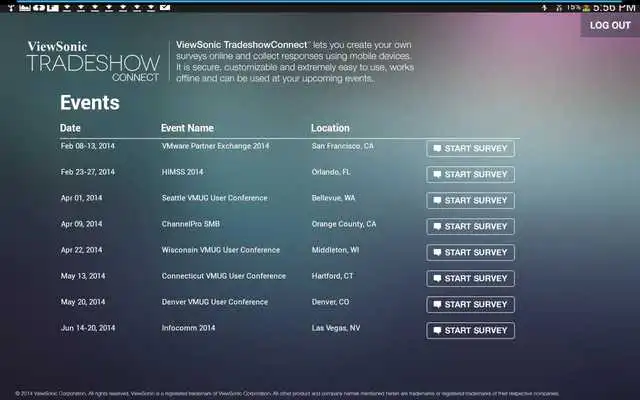Viewport: 640px width, 400px height.
Task: Select the date 'Feb 08-13, 2014'
Action: (x=88, y=146)
